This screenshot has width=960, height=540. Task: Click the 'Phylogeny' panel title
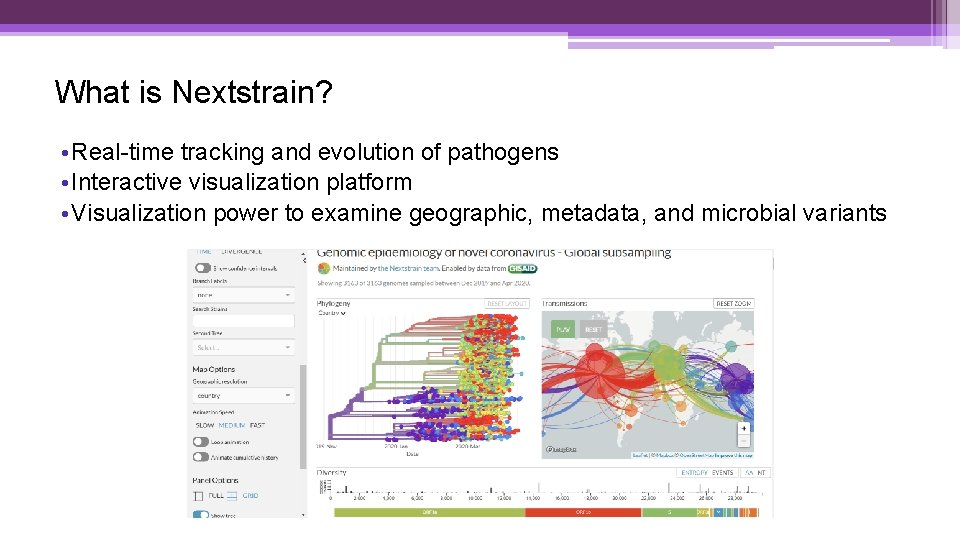[x=333, y=304]
